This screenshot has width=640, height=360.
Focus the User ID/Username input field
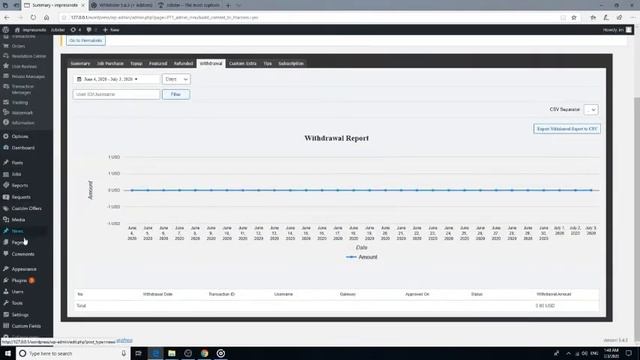(116, 94)
